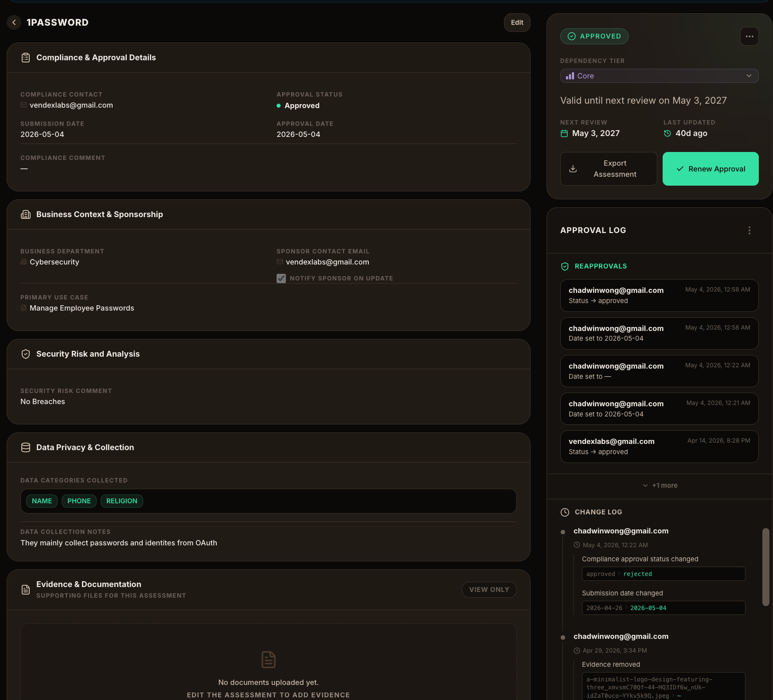
Task: Click the download icon in Export Assessment
Action: [573, 169]
